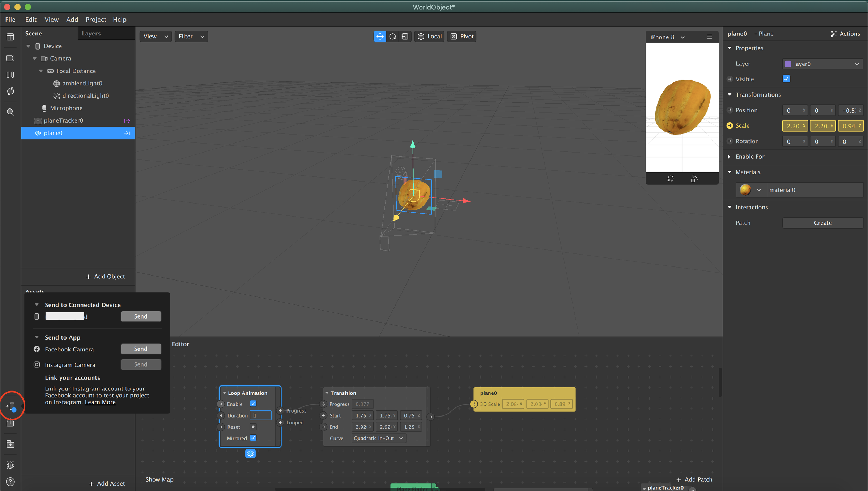The image size is (868, 491).
Task: Click the Create button next to Patch
Action: click(x=822, y=222)
